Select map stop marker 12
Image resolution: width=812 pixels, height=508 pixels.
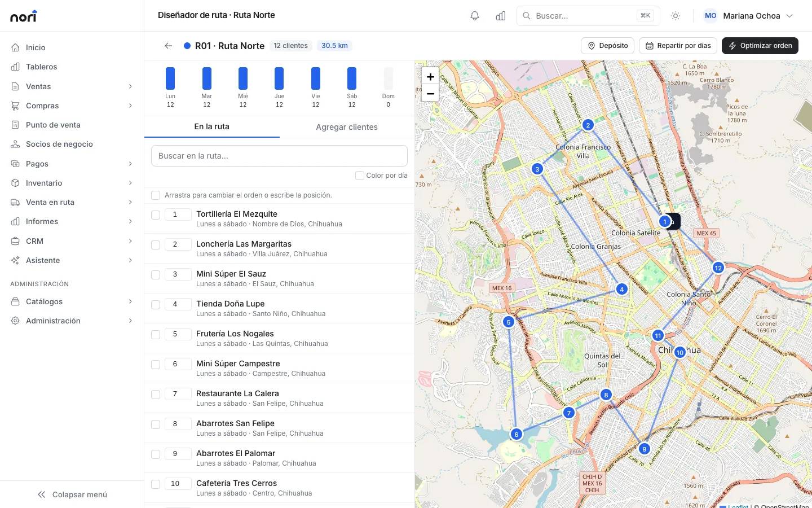tap(718, 268)
